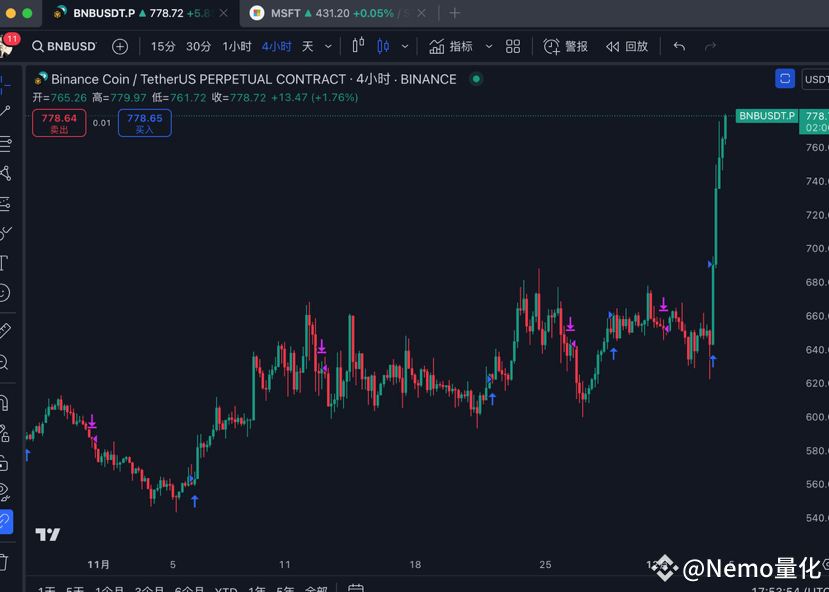Undo the last action

coord(679,47)
